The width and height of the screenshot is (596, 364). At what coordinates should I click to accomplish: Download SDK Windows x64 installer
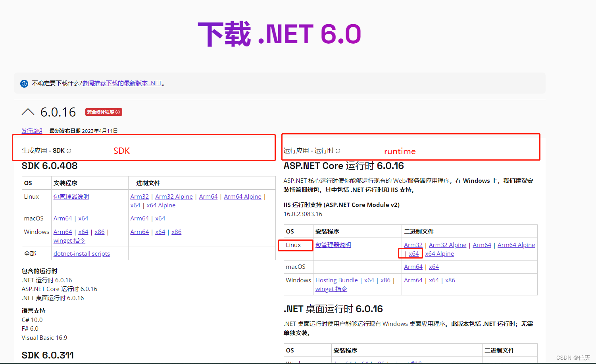click(83, 232)
